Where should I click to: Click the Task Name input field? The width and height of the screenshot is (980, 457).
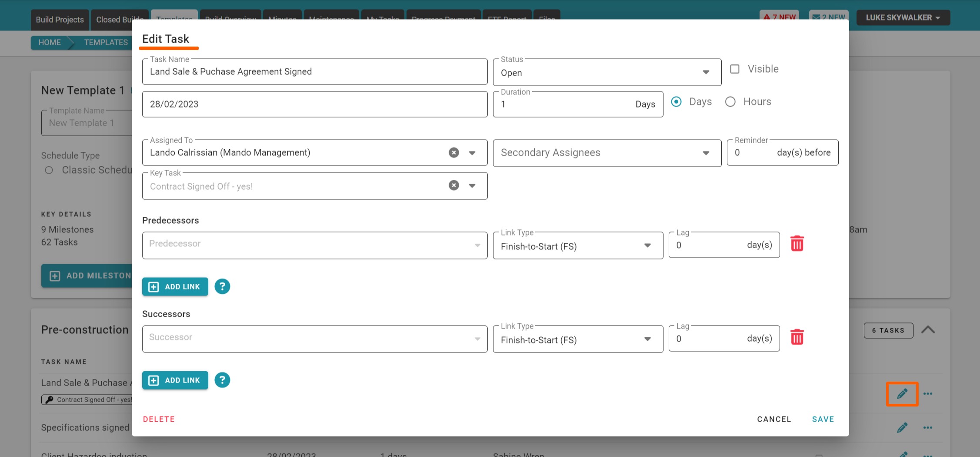314,72
